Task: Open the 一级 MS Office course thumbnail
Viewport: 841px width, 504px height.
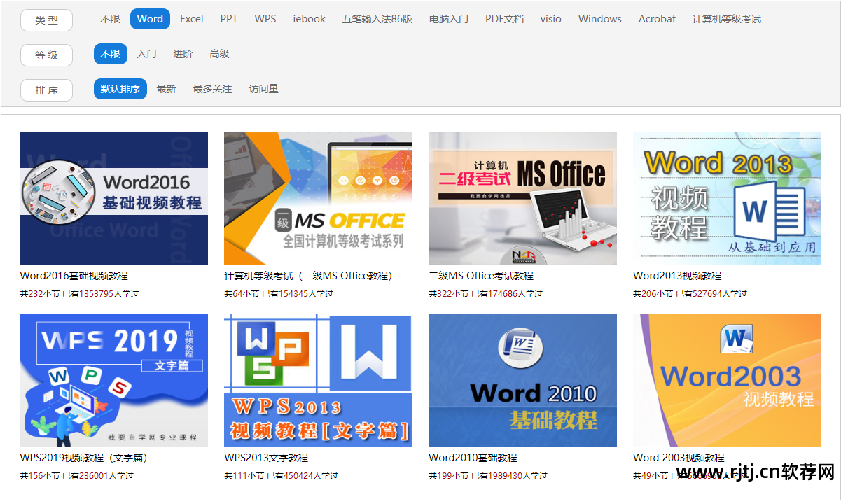Action: pyautogui.click(x=318, y=199)
